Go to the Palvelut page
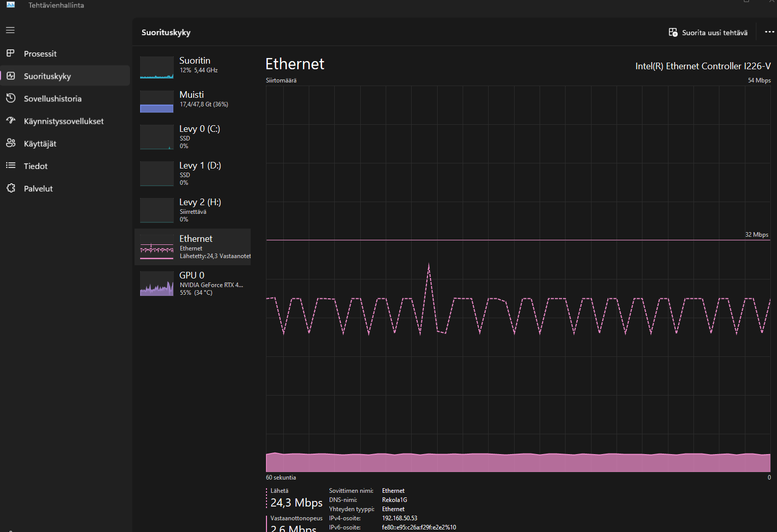The height and width of the screenshot is (532, 777). [38, 188]
